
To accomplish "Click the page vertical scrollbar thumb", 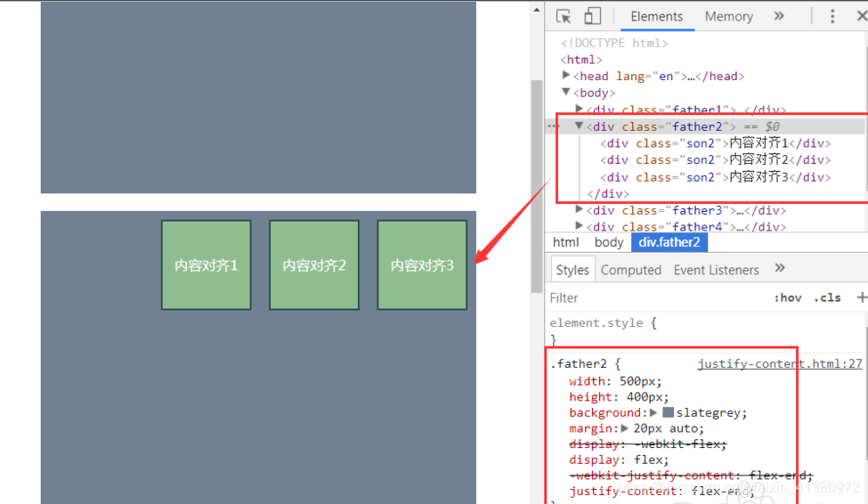I will 536,186.
